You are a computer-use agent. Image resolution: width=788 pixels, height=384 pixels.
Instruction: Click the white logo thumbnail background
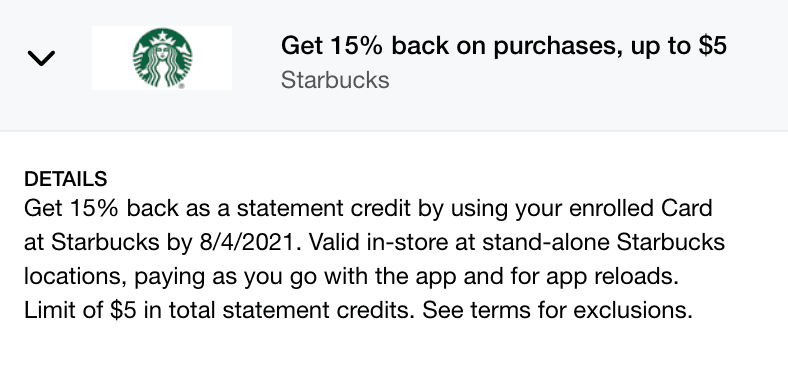[162, 58]
